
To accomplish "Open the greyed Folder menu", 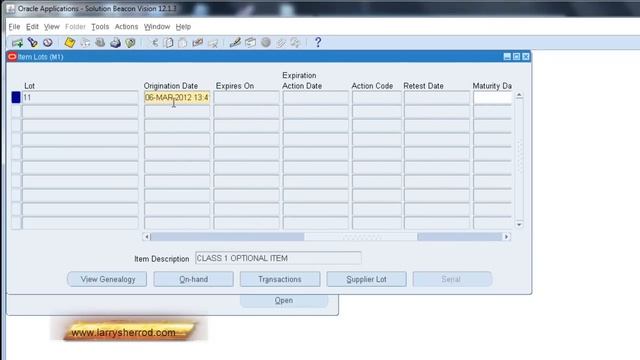I will tap(76, 27).
